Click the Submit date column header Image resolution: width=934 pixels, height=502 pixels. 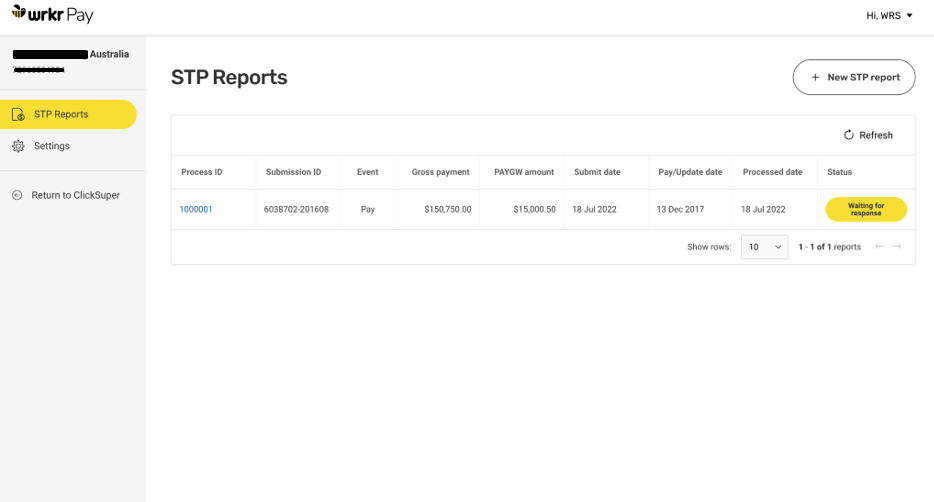tap(597, 172)
